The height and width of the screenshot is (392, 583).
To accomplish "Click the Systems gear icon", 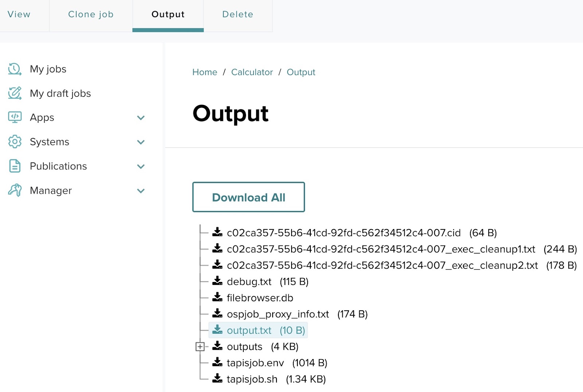I will [15, 142].
